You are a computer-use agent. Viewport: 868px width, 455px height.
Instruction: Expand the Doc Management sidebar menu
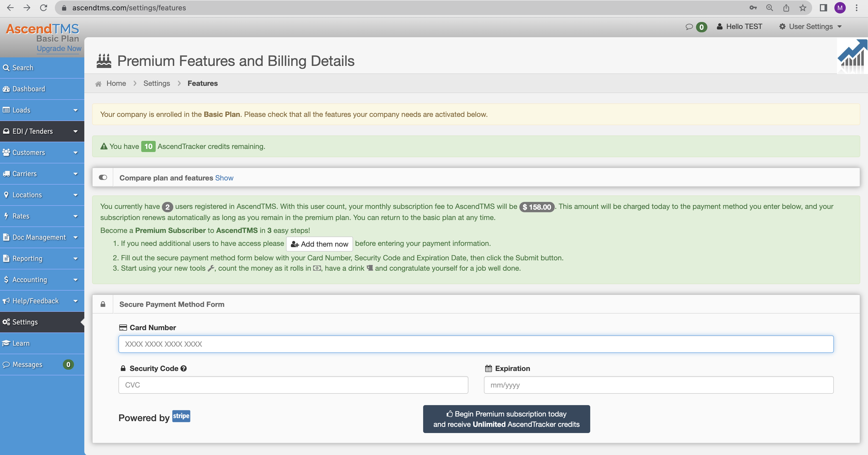42,237
